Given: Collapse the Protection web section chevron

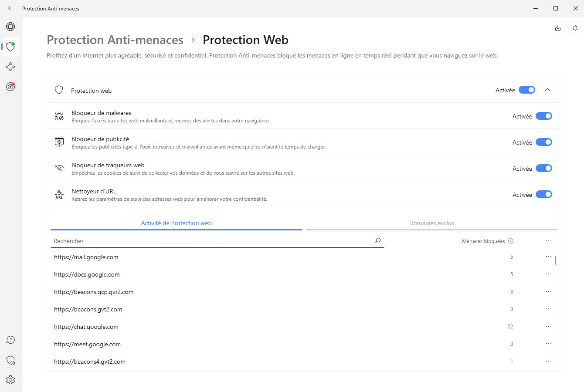Looking at the screenshot, I should 547,90.
